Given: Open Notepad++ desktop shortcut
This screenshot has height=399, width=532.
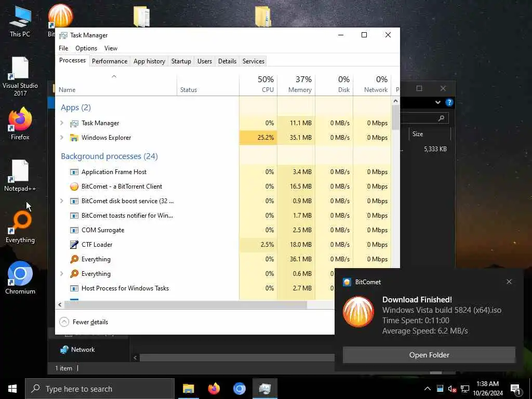Looking at the screenshot, I should [20, 176].
